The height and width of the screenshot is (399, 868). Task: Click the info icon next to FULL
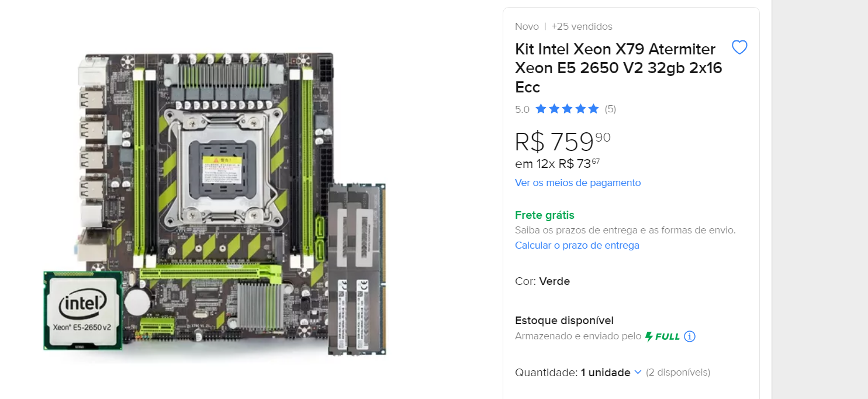pos(690,336)
